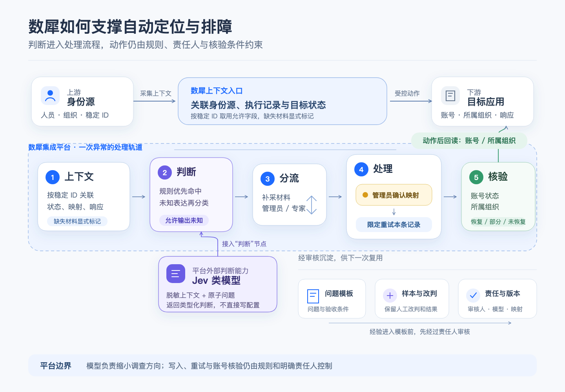The height and width of the screenshot is (392, 565).
Task: Click the 保留人工改判和结果 caption
Action: (411, 309)
